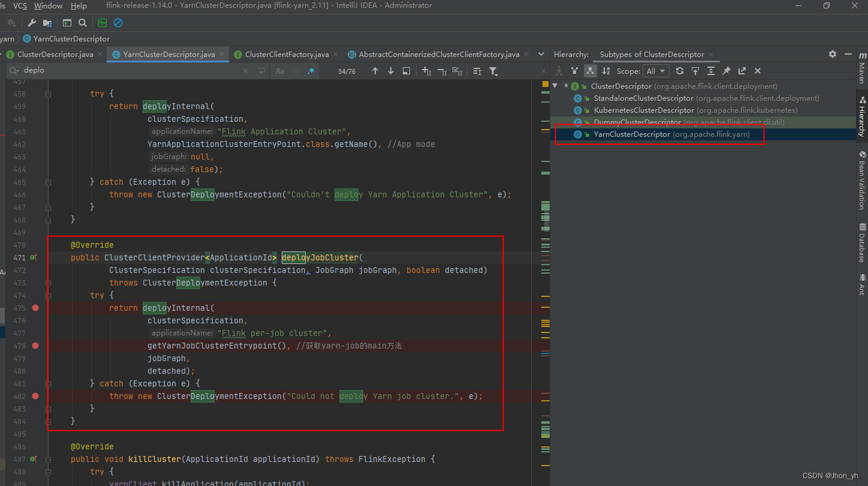Clear the 'deplo' search text
The image size is (868, 486).
coord(246,71)
